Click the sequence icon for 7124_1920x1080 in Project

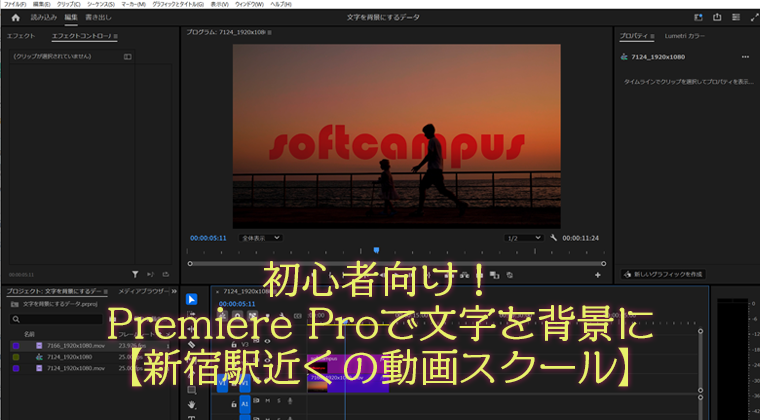click(39, 357)
